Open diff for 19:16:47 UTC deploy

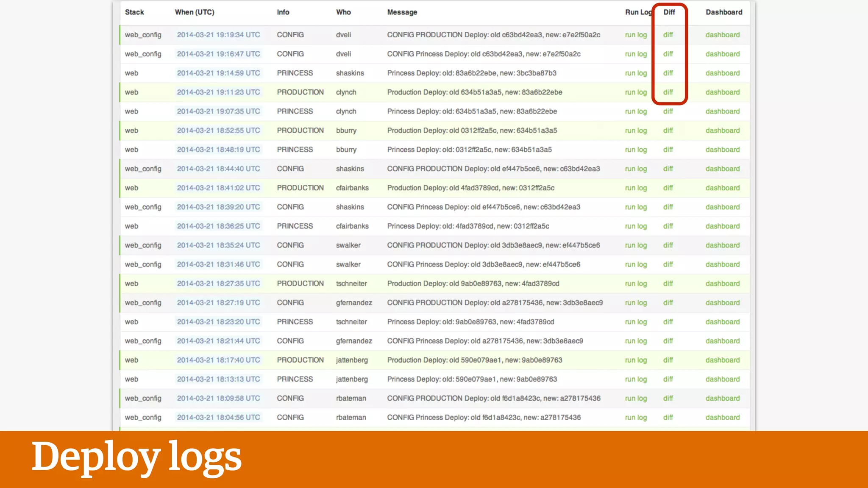[668, 54]
